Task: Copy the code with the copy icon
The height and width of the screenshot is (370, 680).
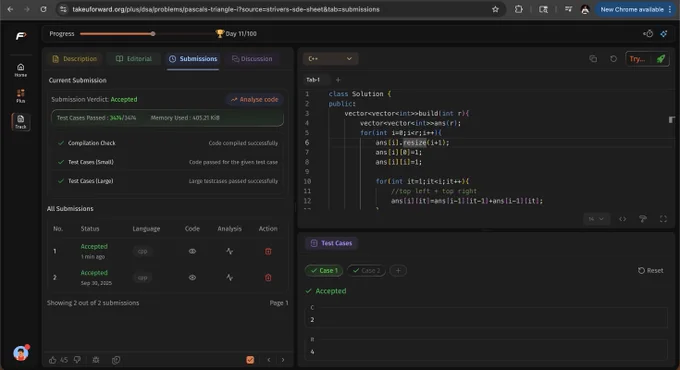Action: 593,59
